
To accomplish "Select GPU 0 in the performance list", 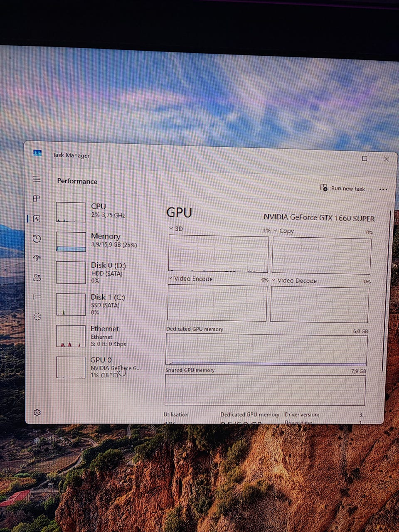I will (99, 367).
